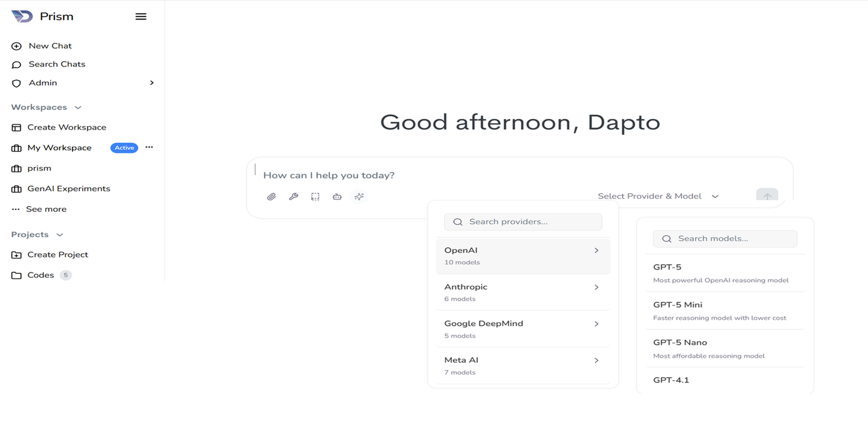The image size is (868, 434).
Task: Collapse the Projects section
Action: 60,235
